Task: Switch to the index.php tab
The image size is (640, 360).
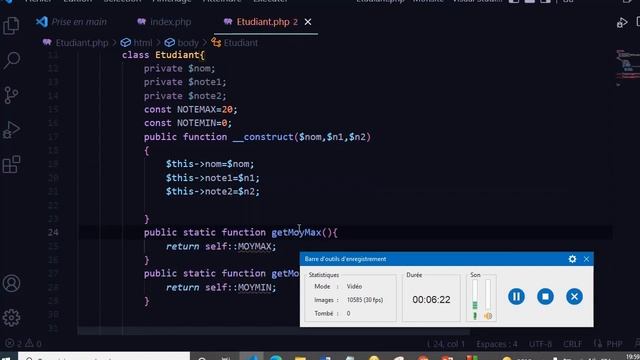Action: pyautogui.click(x=164, y=22)
